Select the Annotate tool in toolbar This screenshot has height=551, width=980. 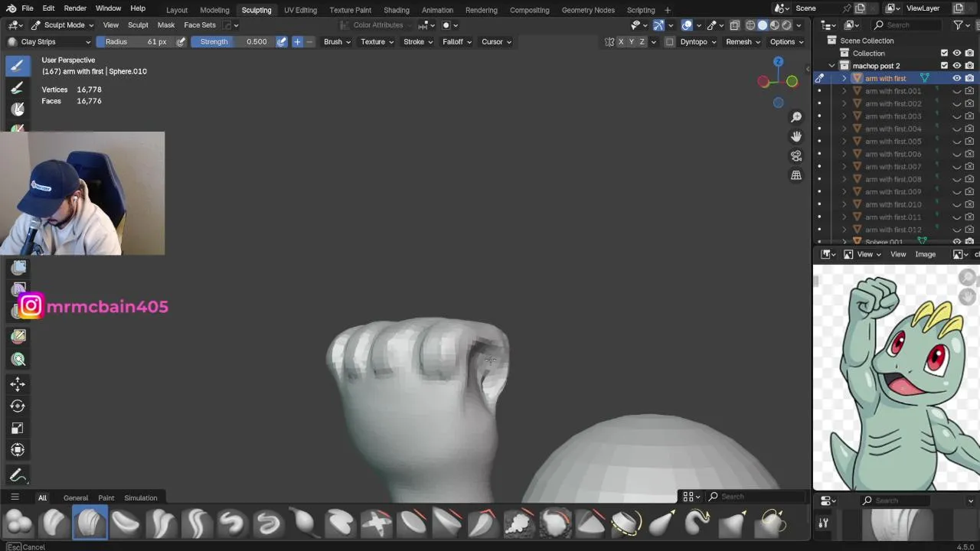(18, 475)
